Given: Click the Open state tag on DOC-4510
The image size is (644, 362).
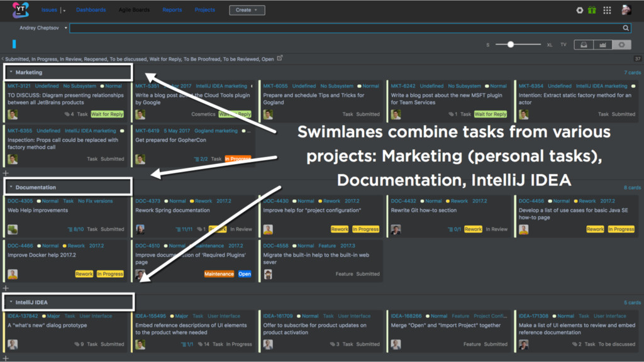Looking at the screenshot, I should click(245, 274).
